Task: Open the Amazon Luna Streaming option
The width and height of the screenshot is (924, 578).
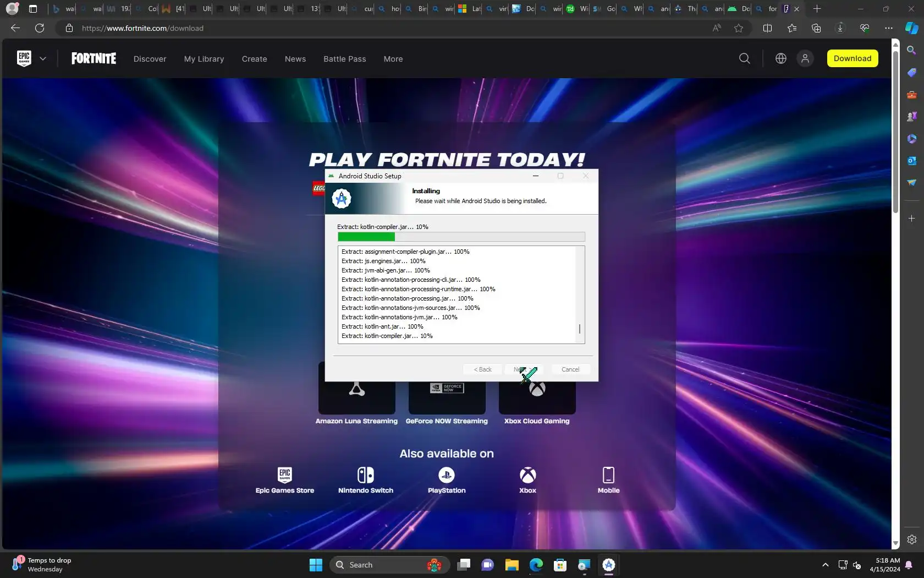Action: pos(356,394)
